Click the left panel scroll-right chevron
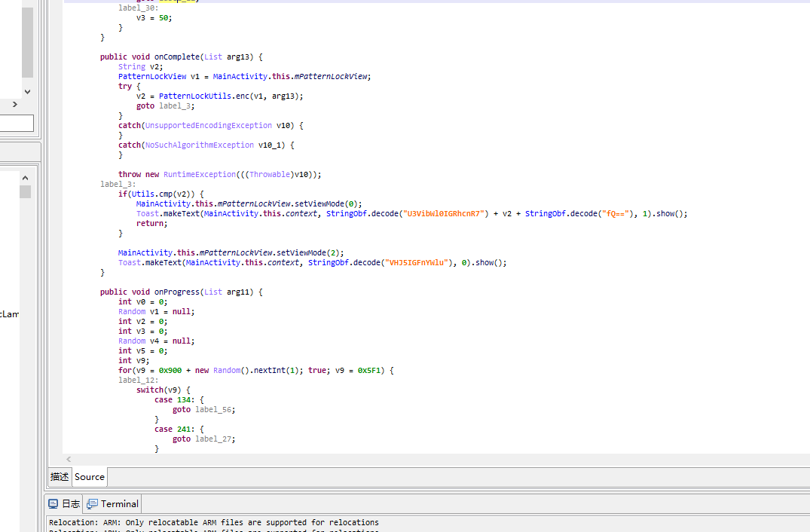Screen dimensions: 810x532 point(15,104)
